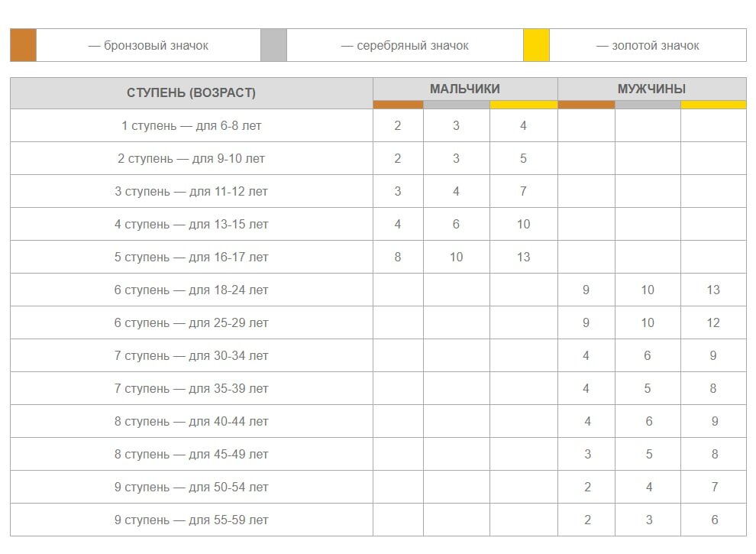This screenshot has height=554, width=756.
Task: Click the silver color bar under МУЖЧИНЫ
Action: (648, 105)
